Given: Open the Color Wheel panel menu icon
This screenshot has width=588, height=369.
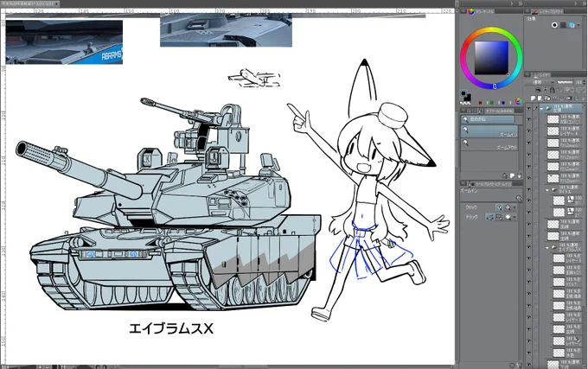Looking at the screenshot, I should tap(463, 12).
